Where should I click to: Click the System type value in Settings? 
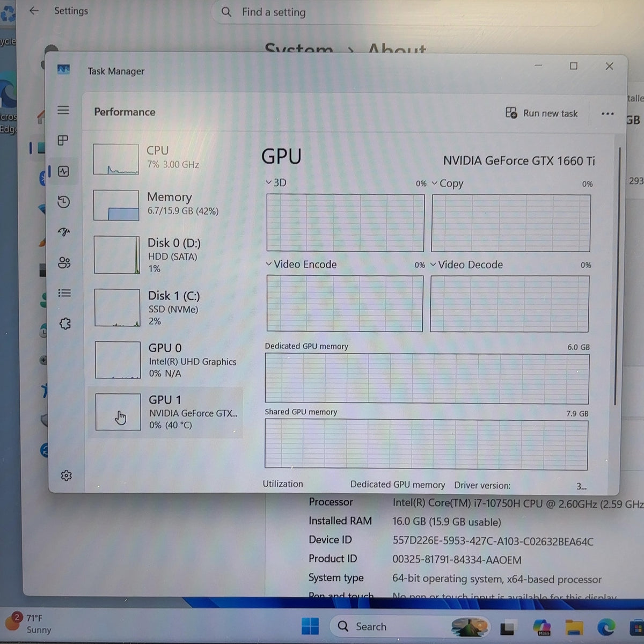click(497, 580)
